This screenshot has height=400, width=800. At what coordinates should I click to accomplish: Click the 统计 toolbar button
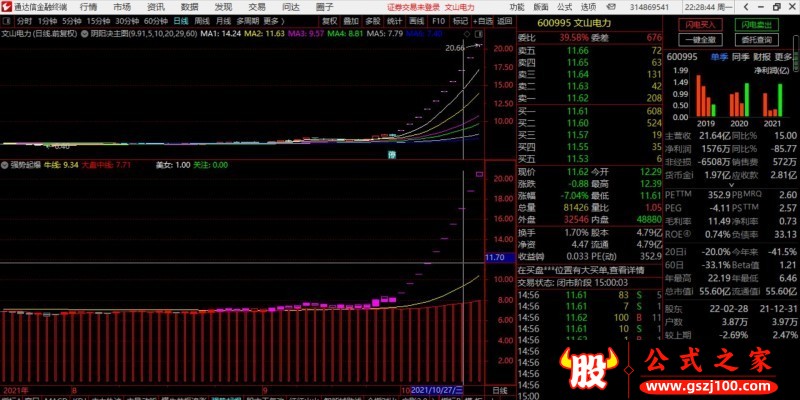(x=394, y=21)
